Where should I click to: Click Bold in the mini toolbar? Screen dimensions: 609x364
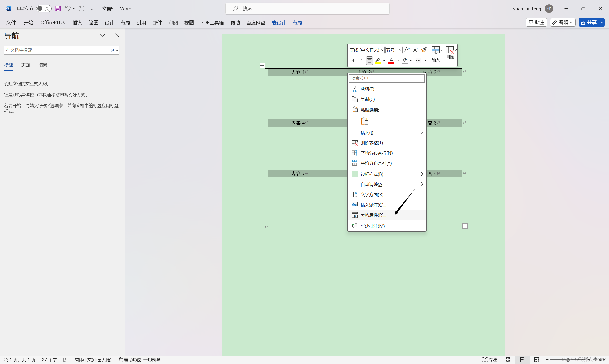tap(353, 60)
